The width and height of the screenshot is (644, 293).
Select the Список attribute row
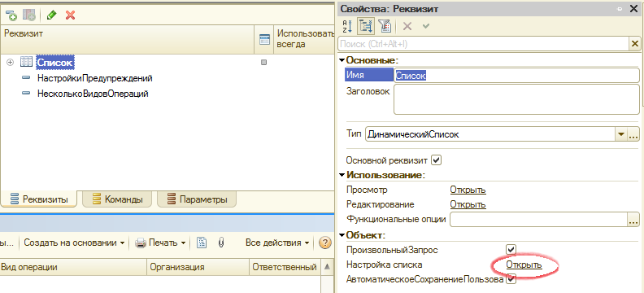click(x=55, y=63)
